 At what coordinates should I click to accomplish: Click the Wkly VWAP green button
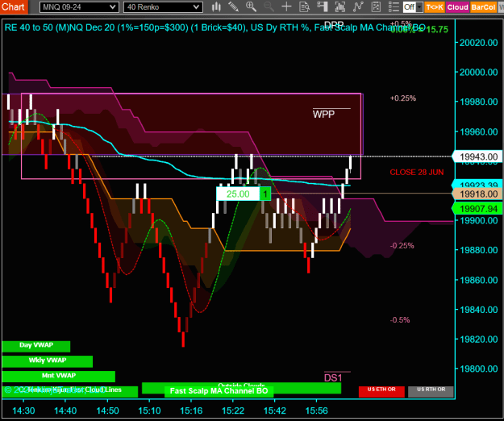tap(48, 361)
